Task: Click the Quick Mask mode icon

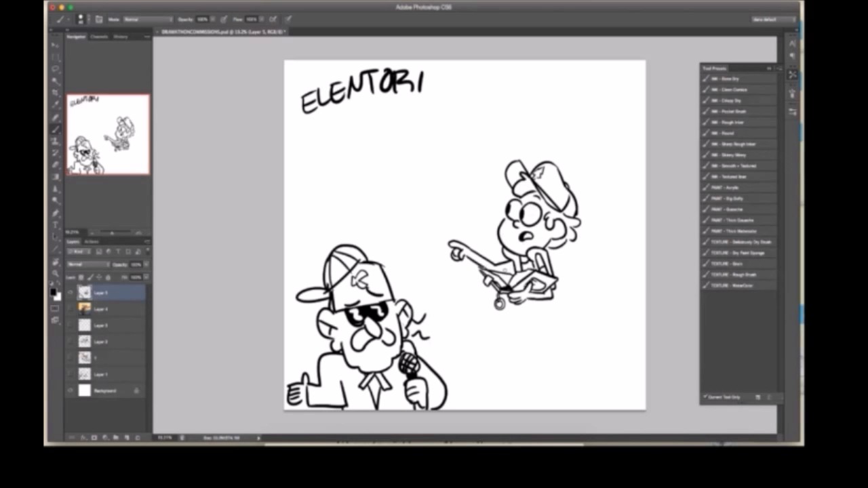Action: pyautogui.click(x=56, y=308)
